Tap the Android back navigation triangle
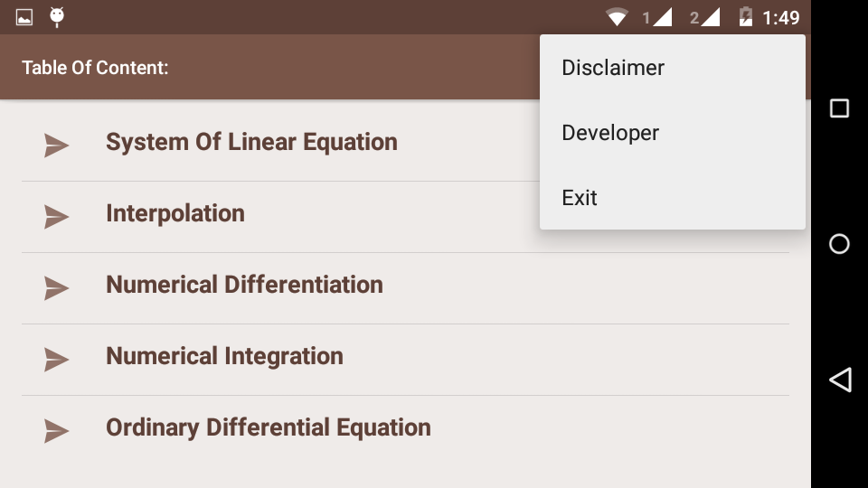This screenshot has width=868, height=488. 840,380
